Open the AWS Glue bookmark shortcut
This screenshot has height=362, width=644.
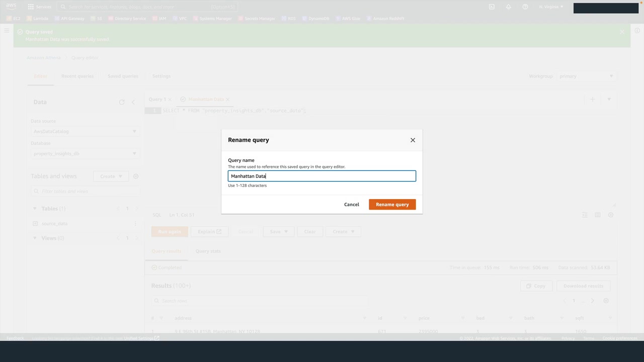348,19
